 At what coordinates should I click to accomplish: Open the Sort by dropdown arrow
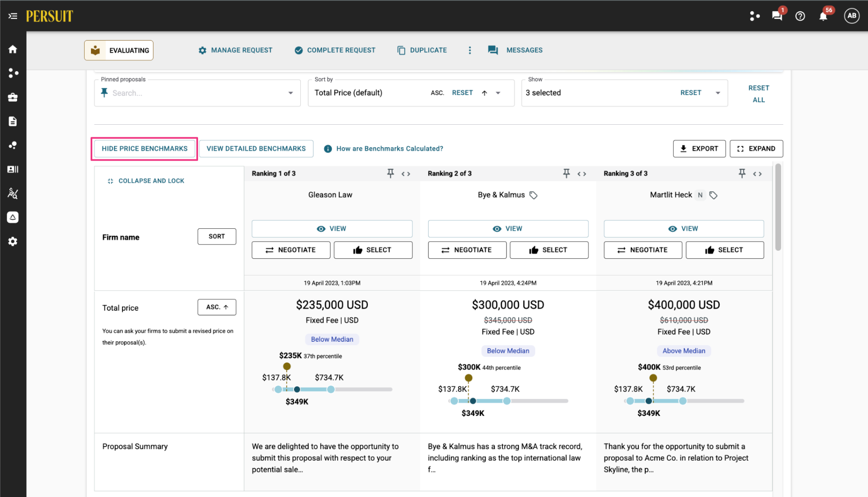[498, 93]
